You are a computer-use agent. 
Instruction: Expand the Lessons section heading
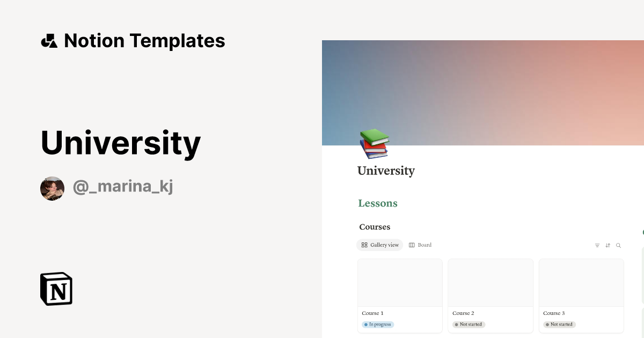377,203
